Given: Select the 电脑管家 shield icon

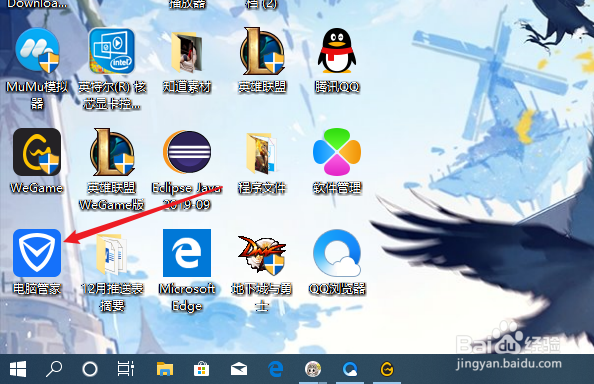Looking at the screenshot, I should 37,253.
